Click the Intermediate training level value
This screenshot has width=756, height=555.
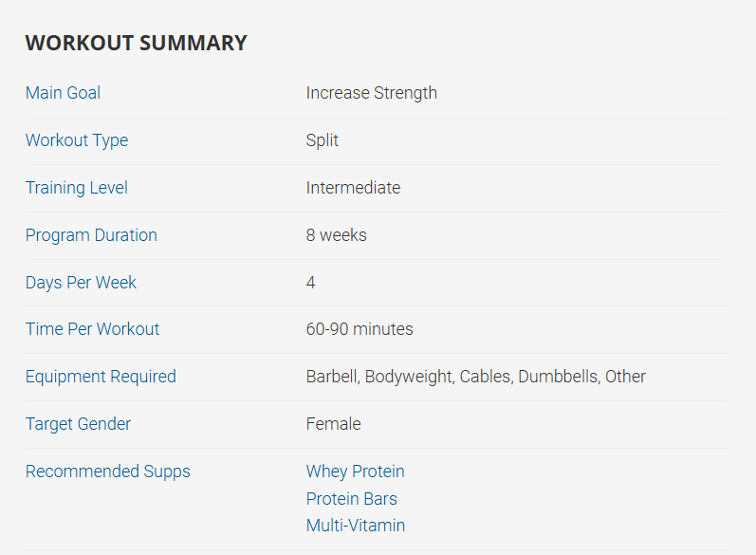(x=353, y=188)
